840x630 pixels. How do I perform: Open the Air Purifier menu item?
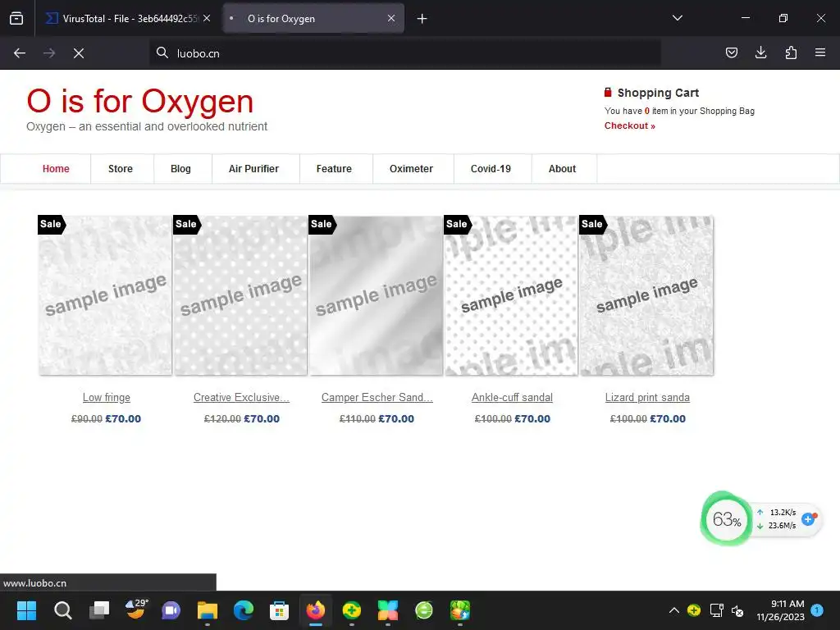pos(254,169)
